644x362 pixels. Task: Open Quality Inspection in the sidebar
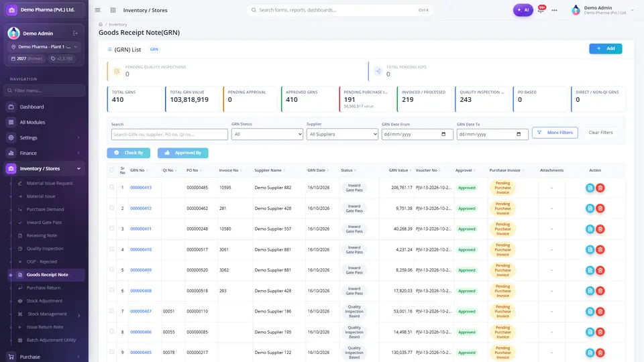click(45, 248)
